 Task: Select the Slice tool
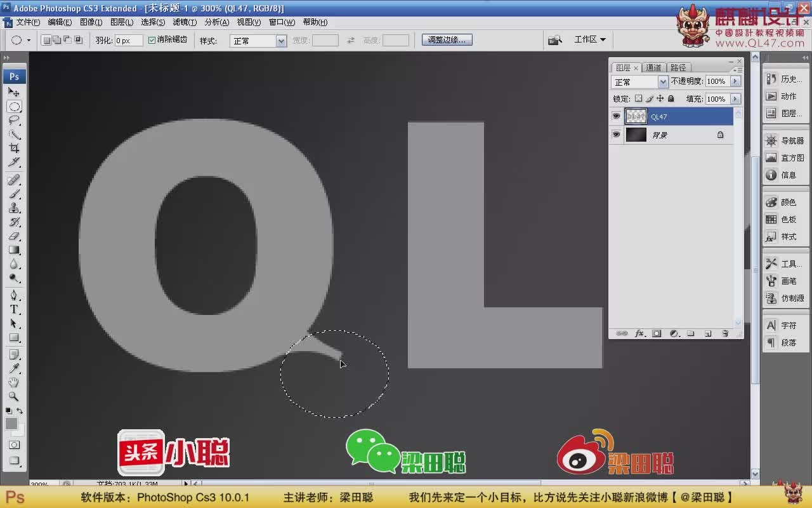click(x=14, y=163)
